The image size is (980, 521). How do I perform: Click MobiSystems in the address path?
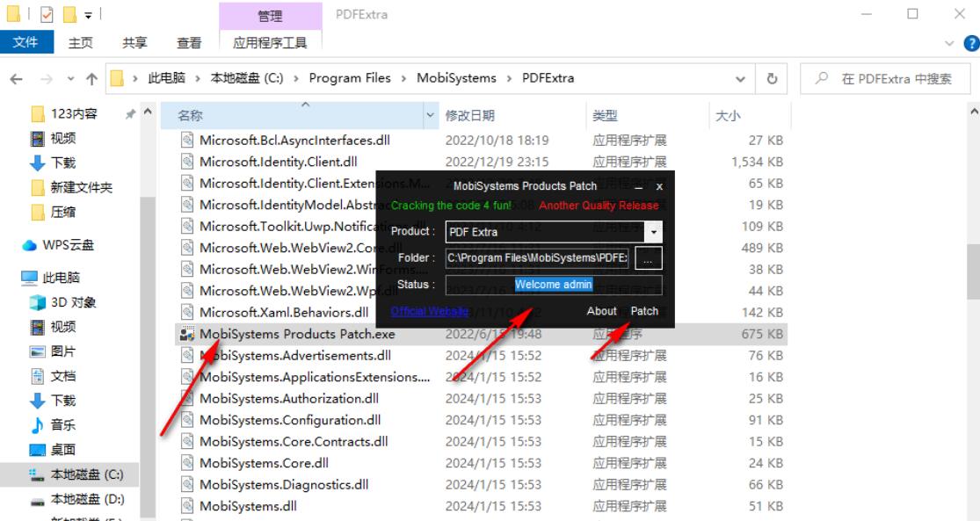456,78
